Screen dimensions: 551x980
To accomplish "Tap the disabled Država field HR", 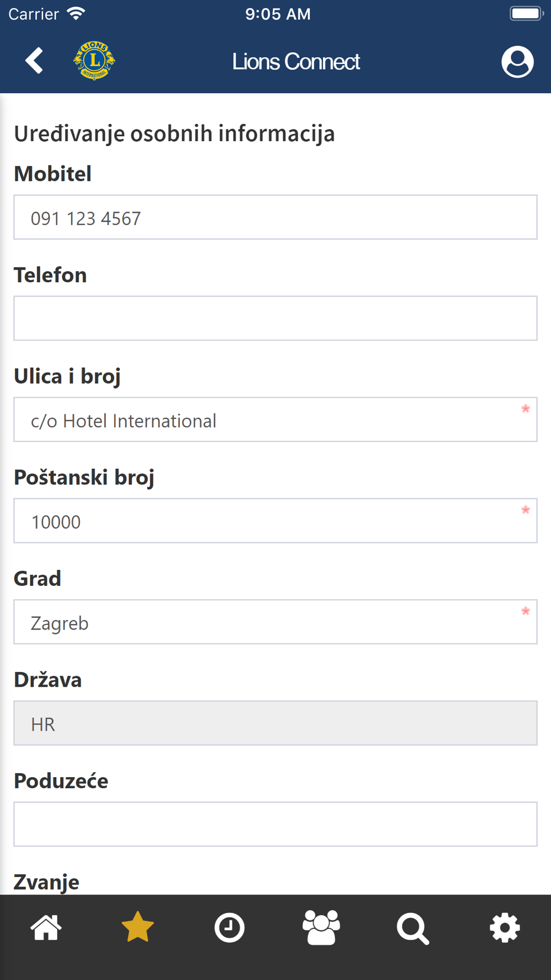I will point(275,723).
